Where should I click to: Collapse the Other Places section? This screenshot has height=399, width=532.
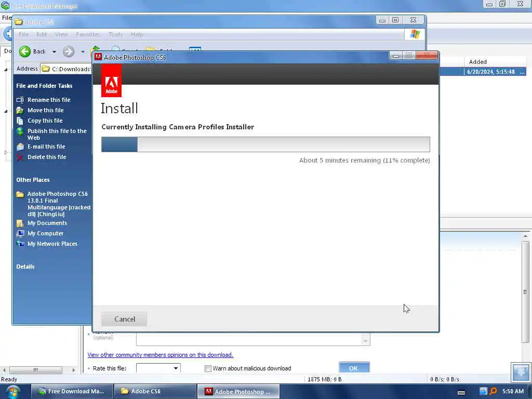tap(33, 180)
